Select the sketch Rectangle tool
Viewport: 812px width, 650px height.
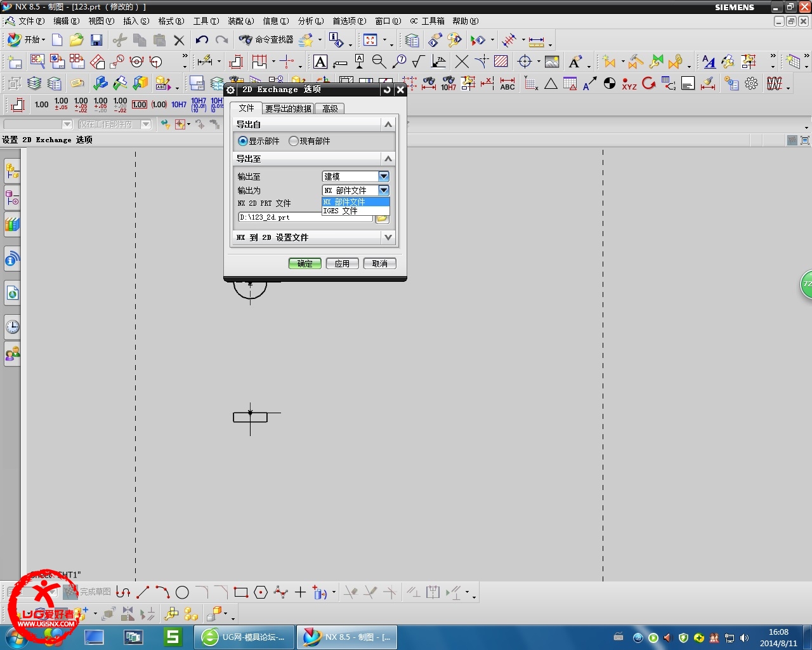(240, 592)
